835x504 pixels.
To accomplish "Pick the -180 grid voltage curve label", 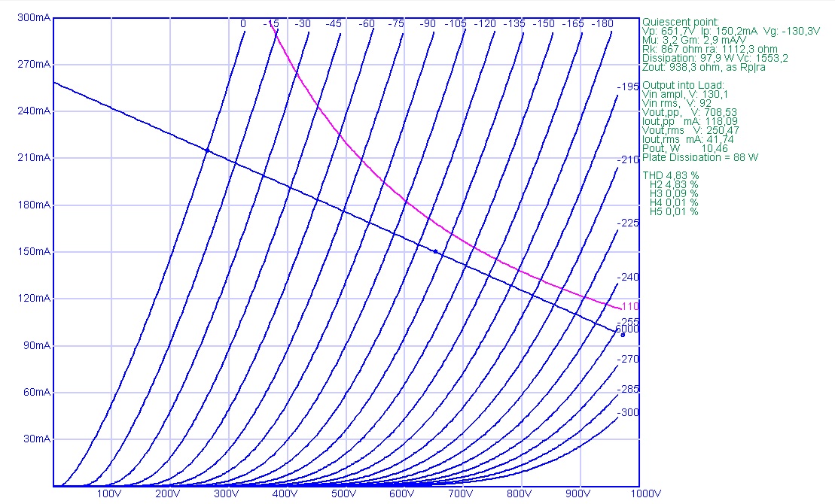I will click(x=602, y=24).
